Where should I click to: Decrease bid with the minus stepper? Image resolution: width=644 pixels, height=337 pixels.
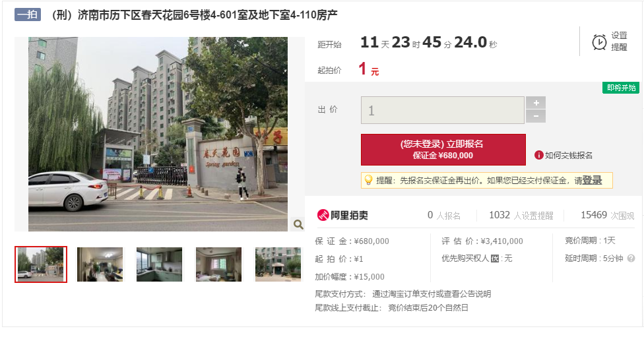tap(536, 116)
